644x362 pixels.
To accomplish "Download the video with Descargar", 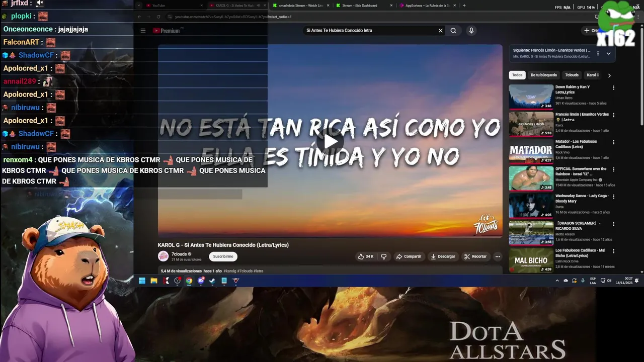I will 443,256.
